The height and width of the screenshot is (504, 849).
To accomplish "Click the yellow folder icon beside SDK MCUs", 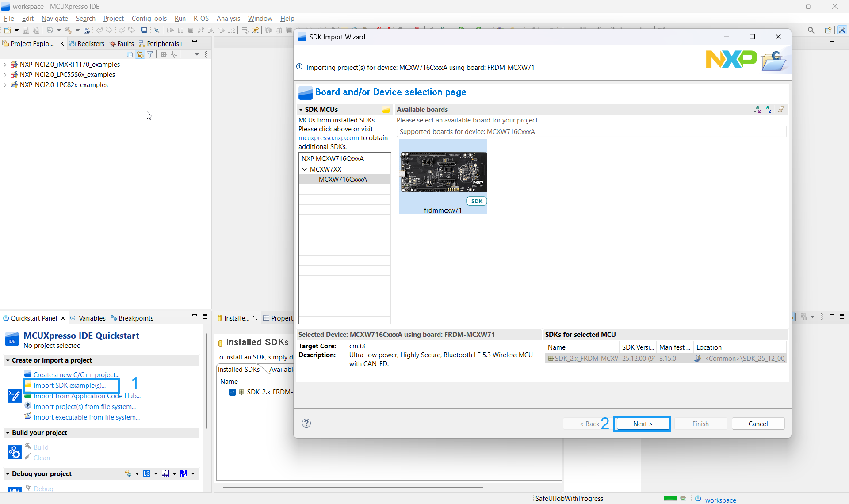I will 386,110.
